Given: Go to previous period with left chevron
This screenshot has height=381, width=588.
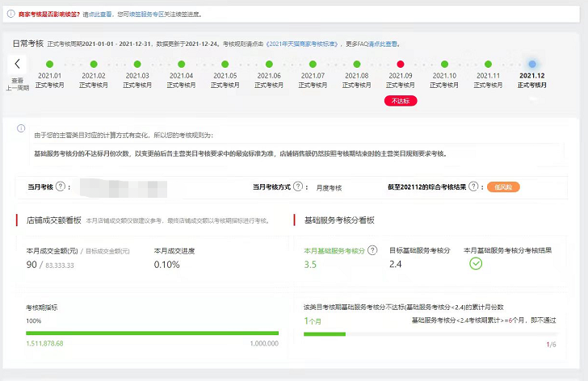Looking at the screenshot, I should coord(18,64).
